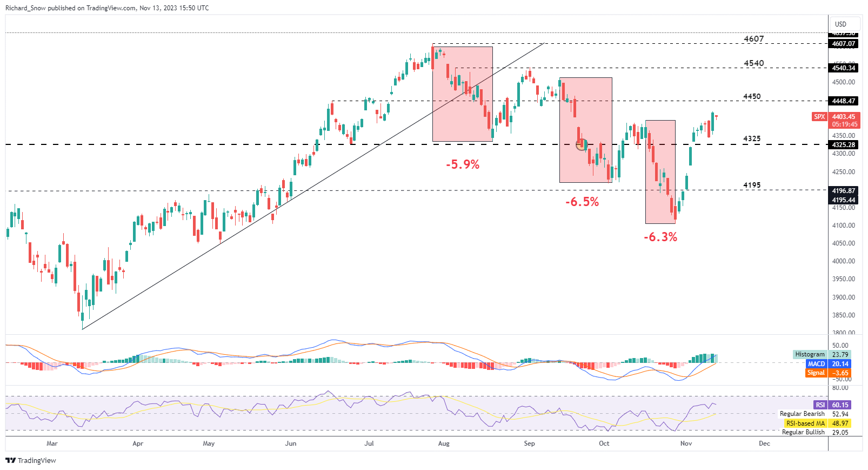This screenshot has height=470, width=868.
Task: Click the Richard_Snow published header text
Action: (x=107, y=8)
